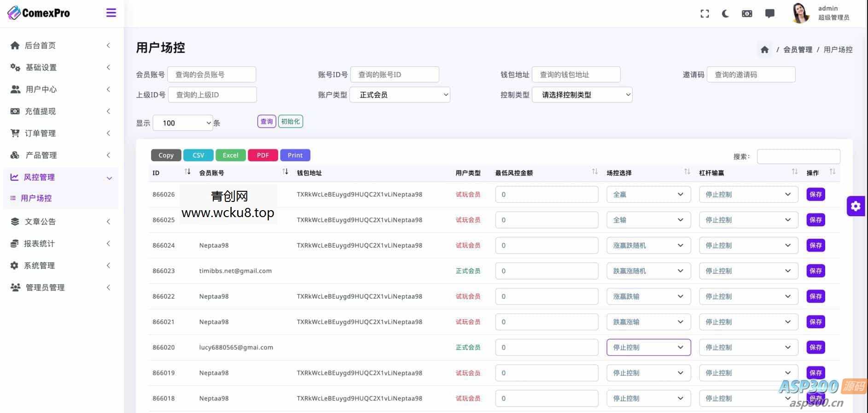Open 场控选择 dropdown for ID 866024
Viewport: 868px width, 413px height.
click(x=648, y=246)
